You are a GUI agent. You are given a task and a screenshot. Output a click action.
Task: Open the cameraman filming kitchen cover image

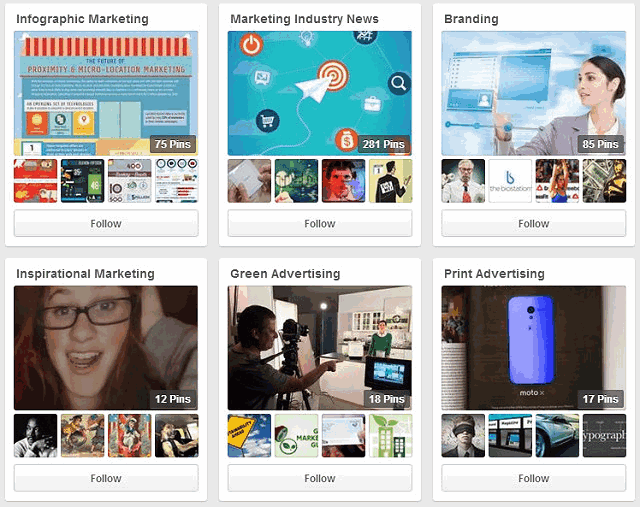coord(320,348)
